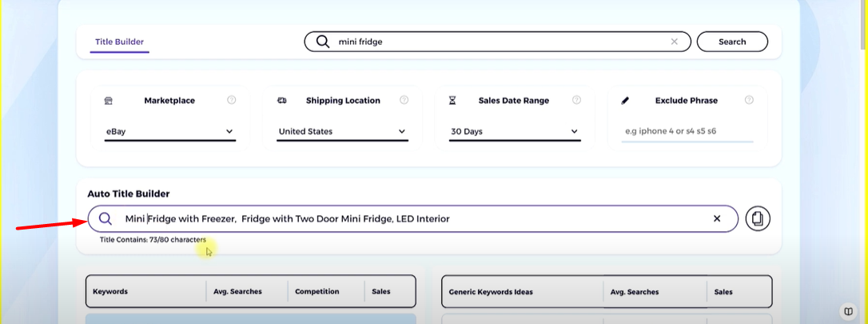Clear the Auto Title Builder text

pos(716,218)
